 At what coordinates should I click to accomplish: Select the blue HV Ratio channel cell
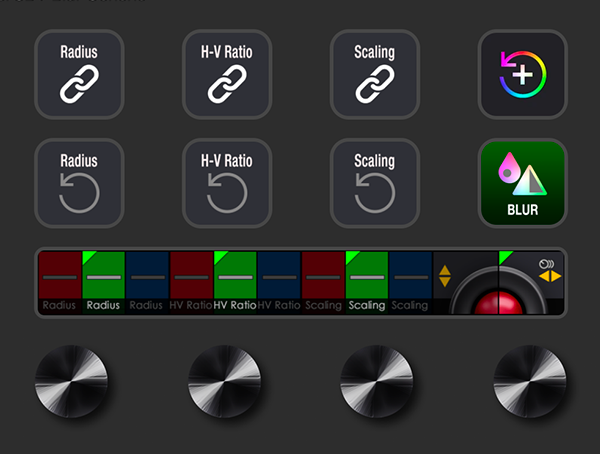pyautogui.click(x=279, y=283)
